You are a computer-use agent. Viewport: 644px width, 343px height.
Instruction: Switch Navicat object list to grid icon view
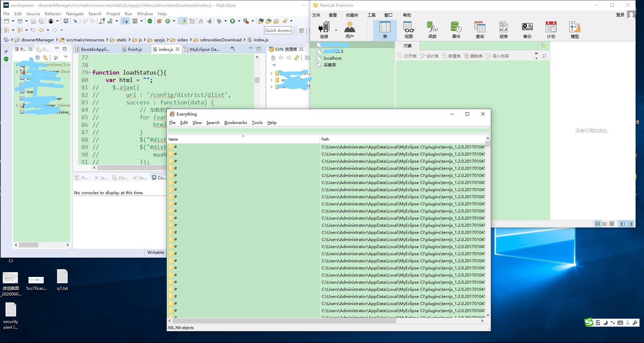coord(598,224)
